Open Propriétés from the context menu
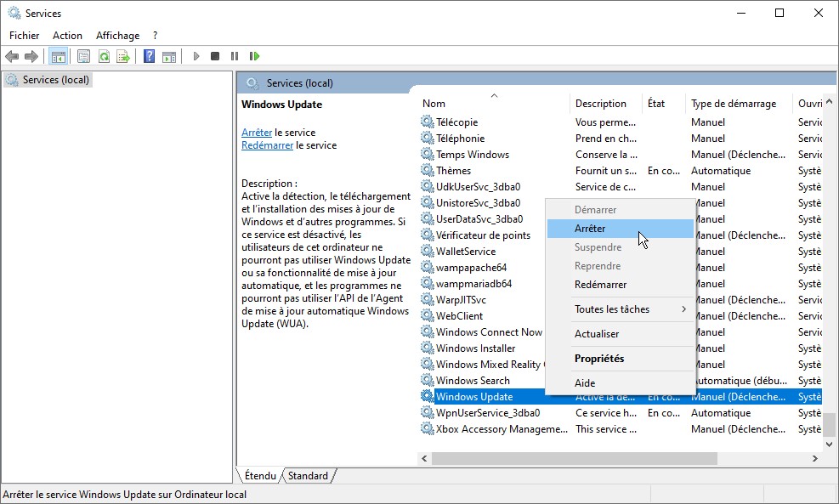 coord(598,359)
